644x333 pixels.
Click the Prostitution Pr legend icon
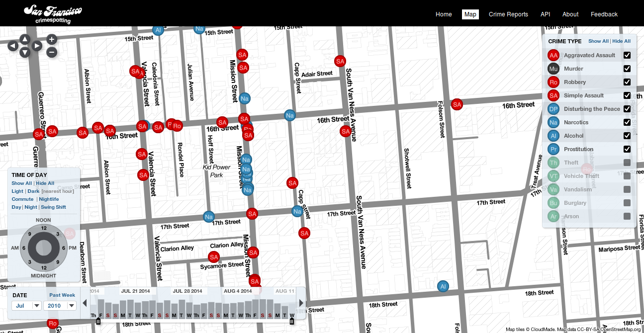click(x=553, y=149)
